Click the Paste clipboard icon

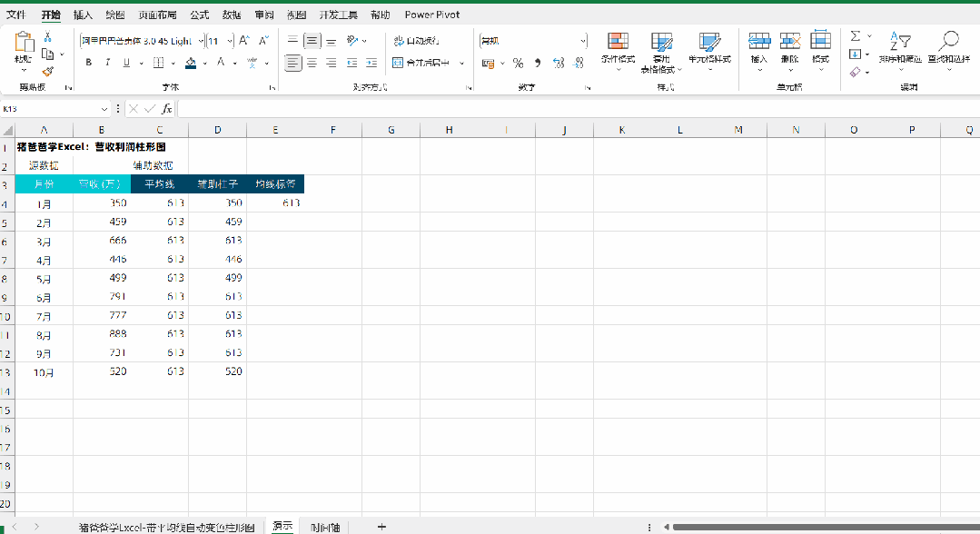[24, 43]
